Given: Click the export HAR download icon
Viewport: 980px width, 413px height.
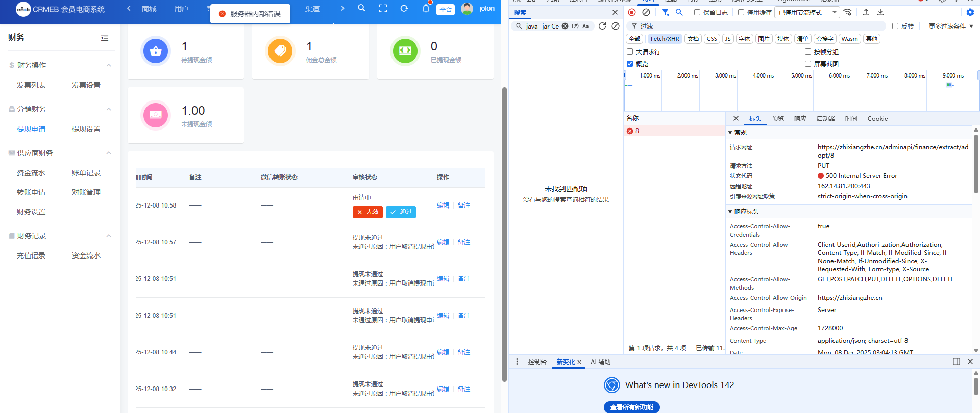Looking at the screenshot, I should [x=880, y=12].
